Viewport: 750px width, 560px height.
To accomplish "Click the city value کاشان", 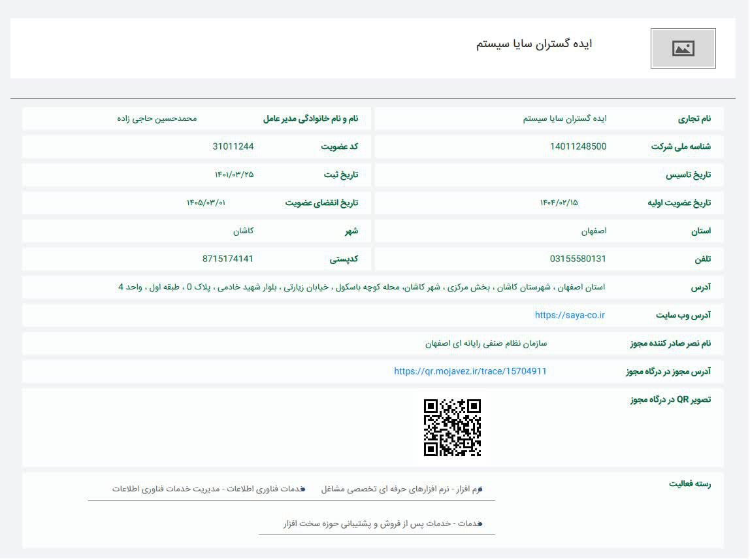I will click(243, 231).
